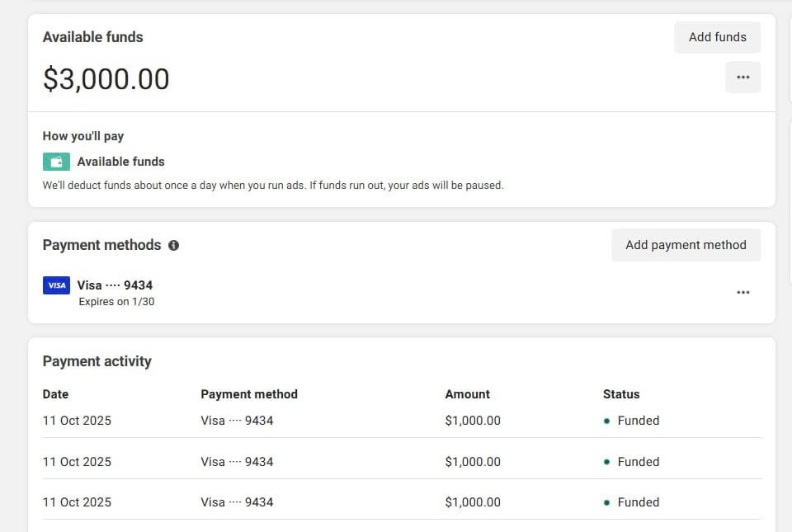Viewport: 792px width, 532px height.
Task: Click the Add funds button
Action: point(717,37)
